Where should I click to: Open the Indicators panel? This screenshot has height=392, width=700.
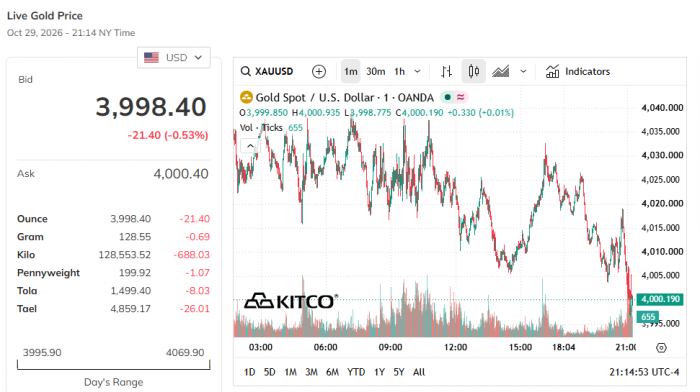pyautogui.click(x=578, y=71)
